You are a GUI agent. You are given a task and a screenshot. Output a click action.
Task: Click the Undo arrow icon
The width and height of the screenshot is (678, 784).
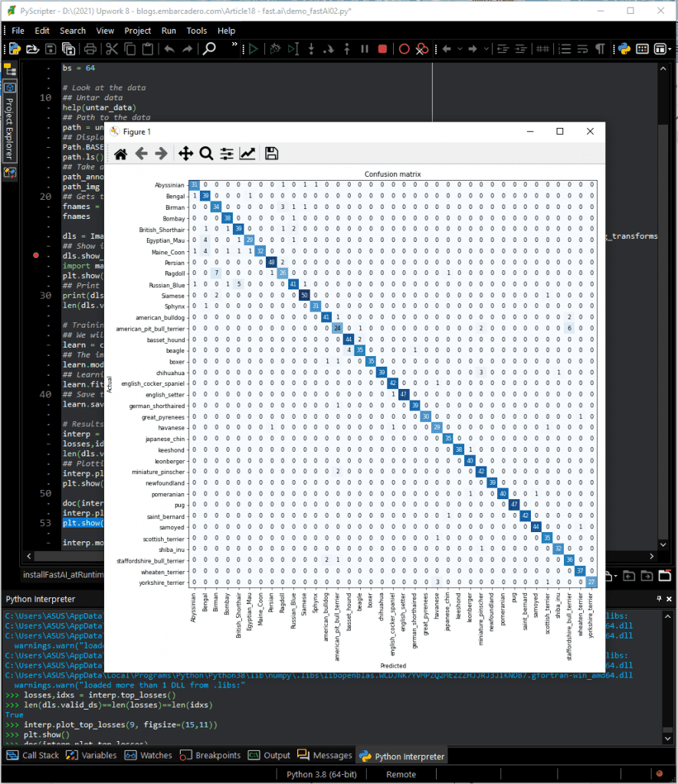pos(169,49)
